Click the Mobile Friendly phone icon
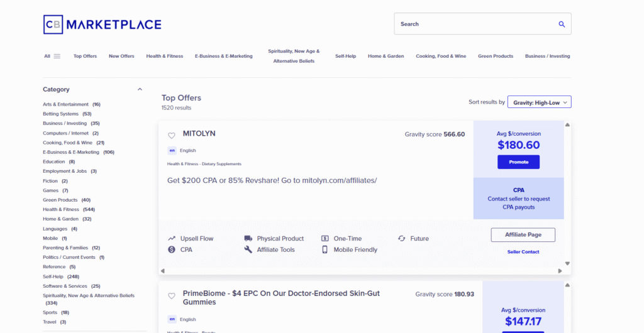The width and height of the screenshot is (644, 333). [x=325, y=249]
